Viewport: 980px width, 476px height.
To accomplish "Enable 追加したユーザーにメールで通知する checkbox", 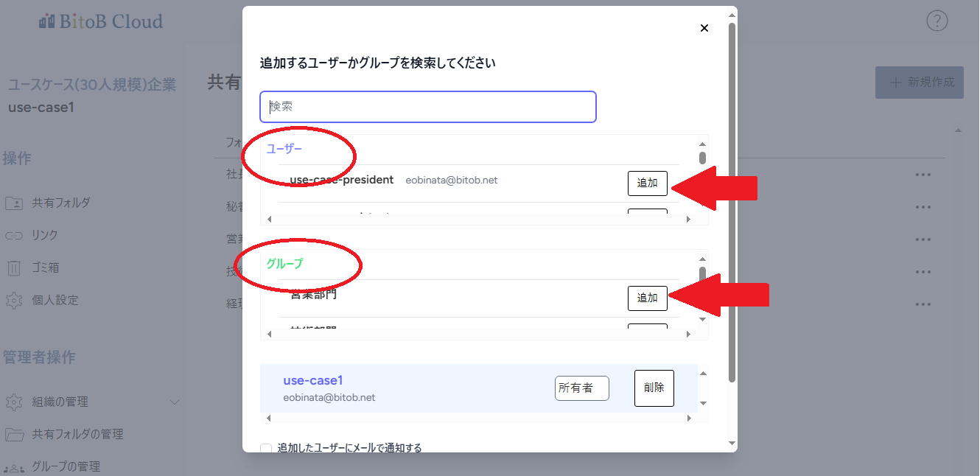I will 266,448.
